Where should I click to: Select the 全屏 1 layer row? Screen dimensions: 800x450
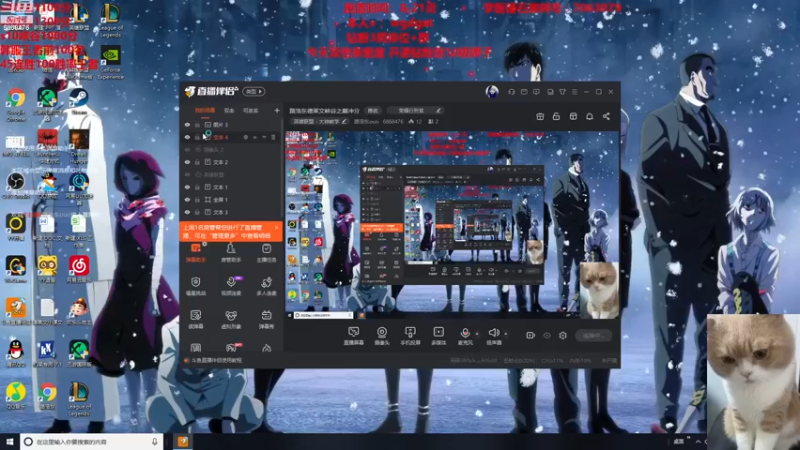231,199
